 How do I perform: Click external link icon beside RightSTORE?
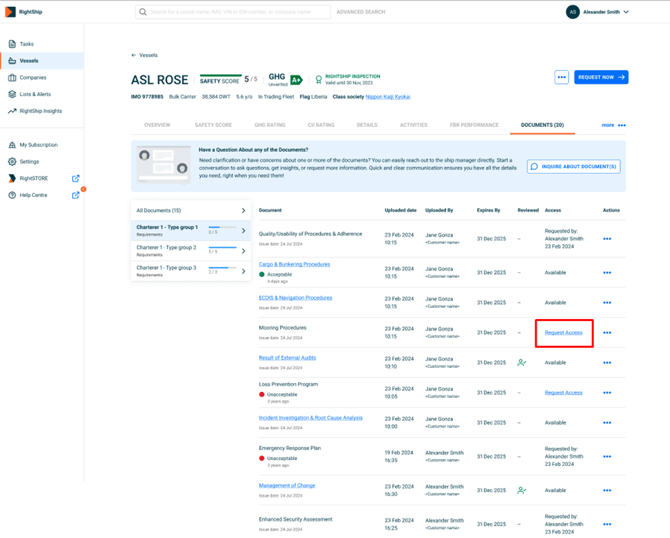click(76, 179)
